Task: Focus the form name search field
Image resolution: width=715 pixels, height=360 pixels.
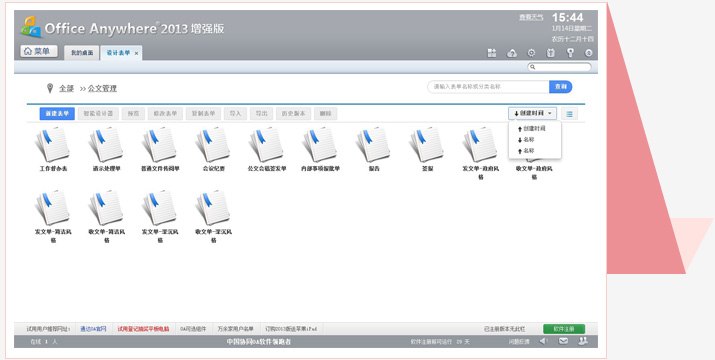Action: click(x=488, y=87)
